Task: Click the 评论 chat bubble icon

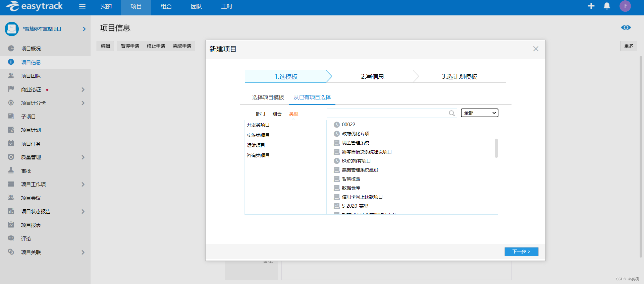Action: (x=11, y=238)
